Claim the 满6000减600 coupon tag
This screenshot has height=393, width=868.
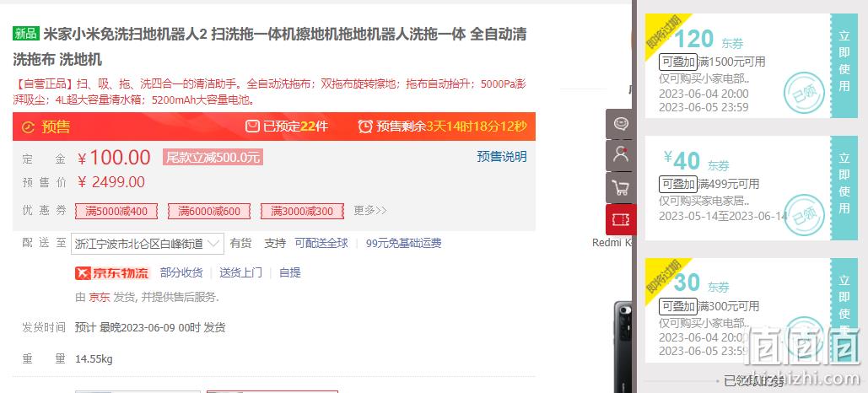pyautogui.click(x=209, y=211)
